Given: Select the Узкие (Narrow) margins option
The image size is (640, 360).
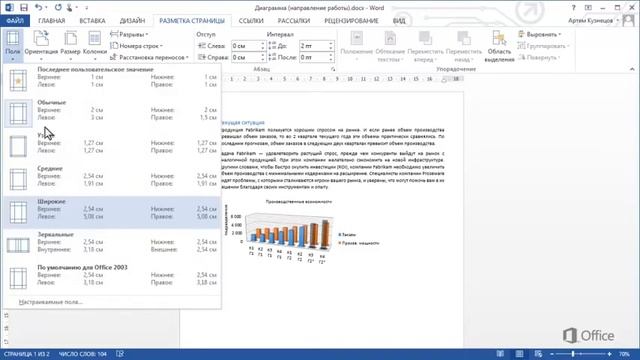Looking at the screenshot, I should point(112,146).
